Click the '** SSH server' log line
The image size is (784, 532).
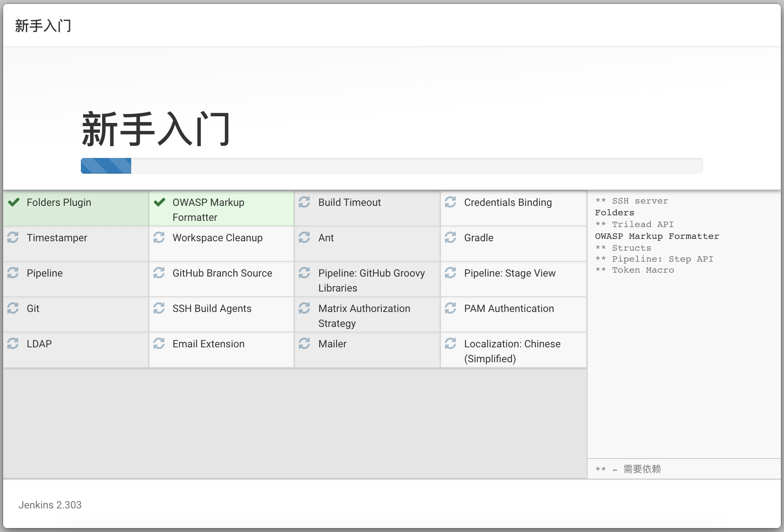632,201
